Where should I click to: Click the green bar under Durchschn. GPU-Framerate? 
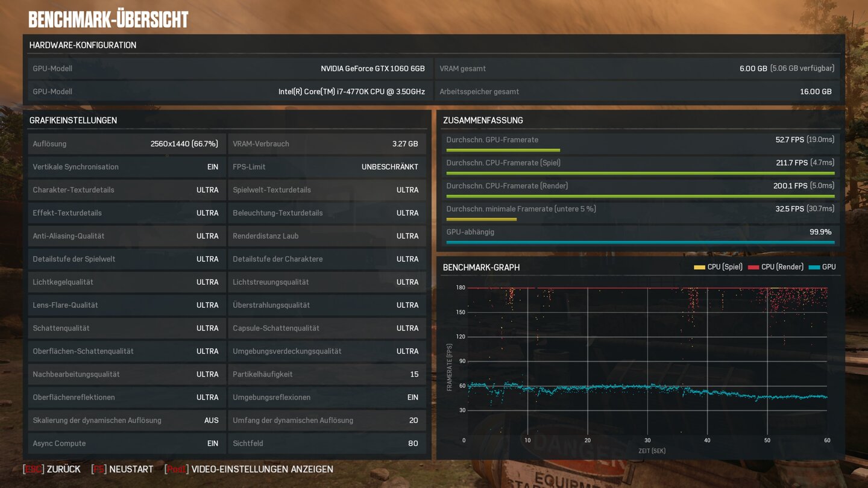click(503, 150)
